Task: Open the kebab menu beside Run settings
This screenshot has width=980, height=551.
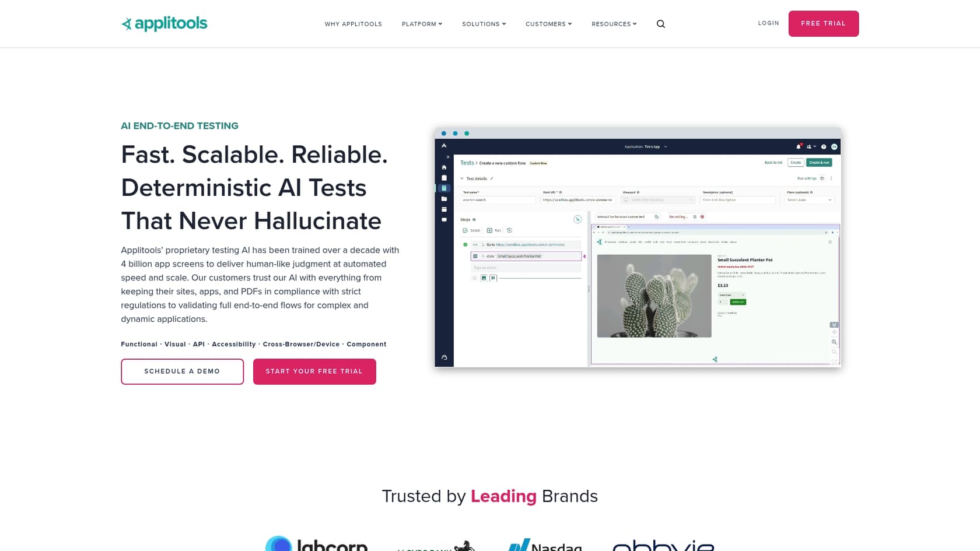Action: click(x=831, y=178)
